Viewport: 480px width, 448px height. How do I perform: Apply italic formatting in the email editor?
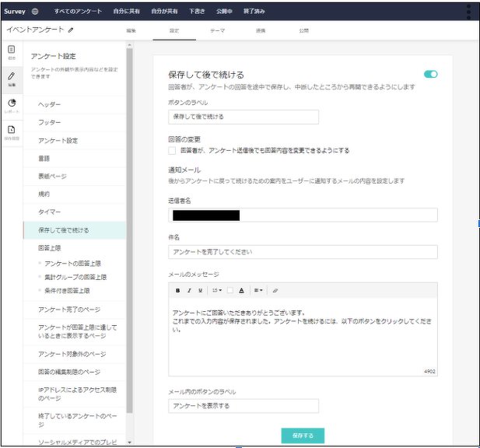pos(188,290)
